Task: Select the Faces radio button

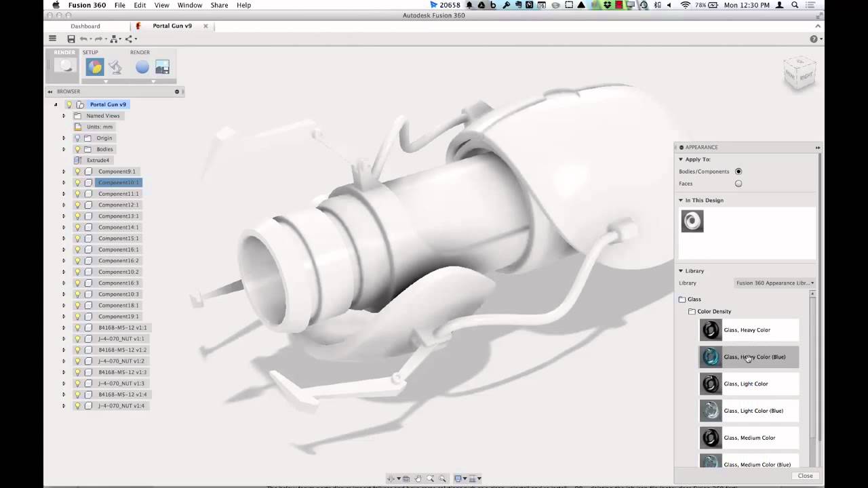Action: coord(738,184)
